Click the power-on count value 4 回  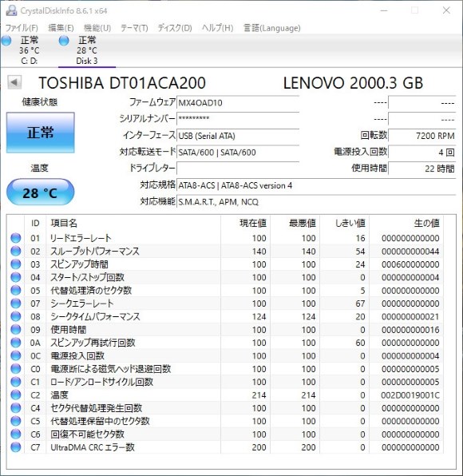(422, 152)
